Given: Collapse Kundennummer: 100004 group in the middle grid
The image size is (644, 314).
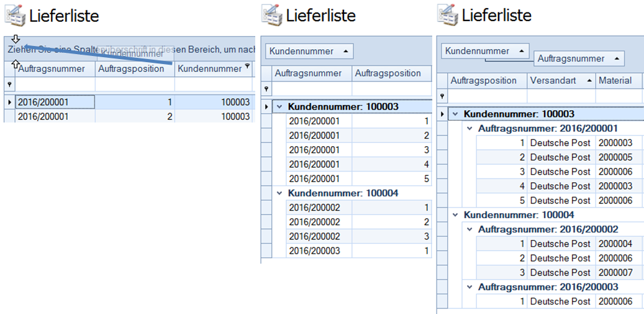Looking at the screenshot, I should click(279, 193).
